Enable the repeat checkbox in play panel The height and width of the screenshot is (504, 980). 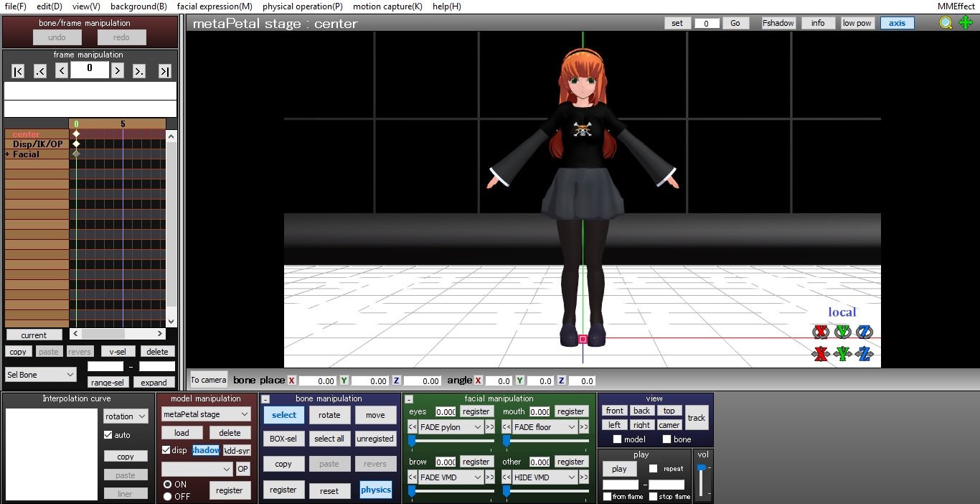[x=652, y=469]
